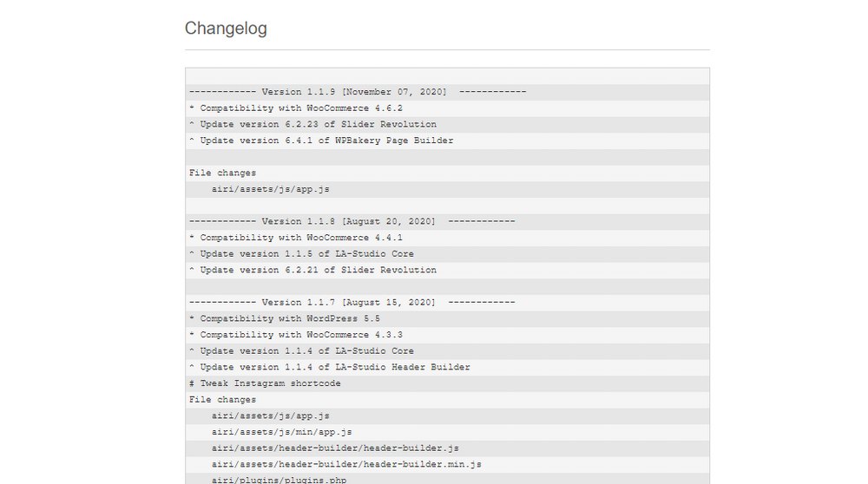Click the Slider Revolution 6.2.23 update line
Image resolution: width=868 pixels, height=484 pixels.
pos(312,124)
